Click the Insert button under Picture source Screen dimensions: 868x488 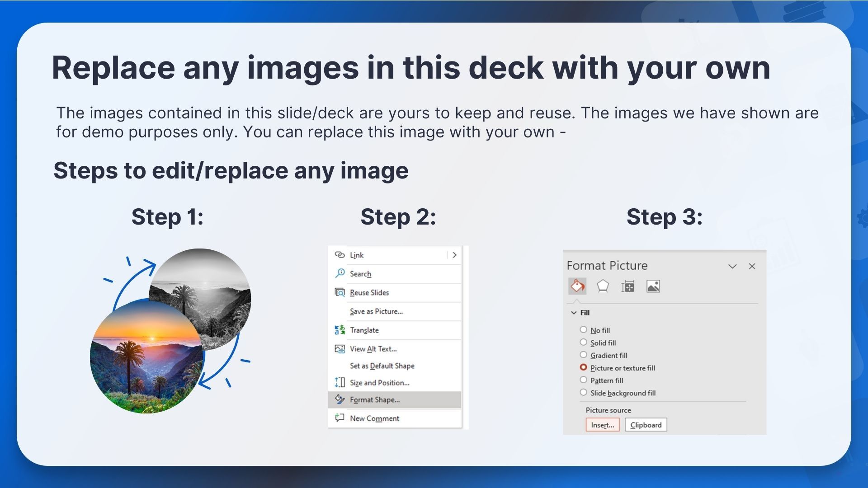pos(602,424)
